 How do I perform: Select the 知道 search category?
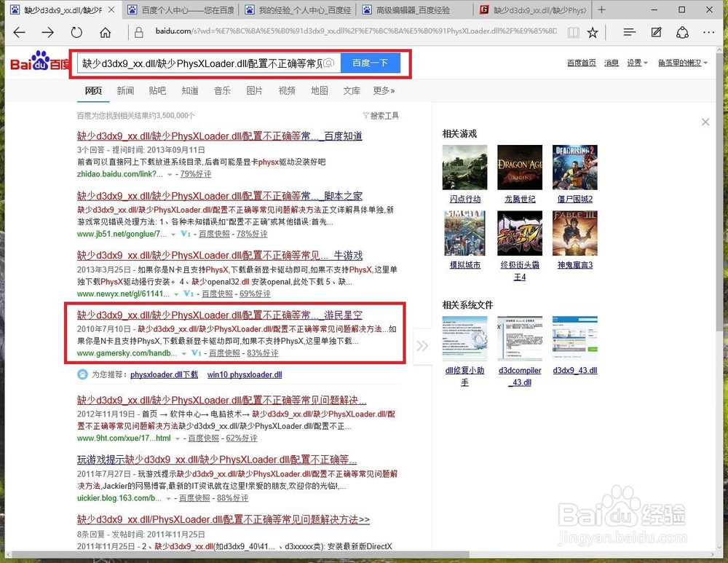(190, 90)
